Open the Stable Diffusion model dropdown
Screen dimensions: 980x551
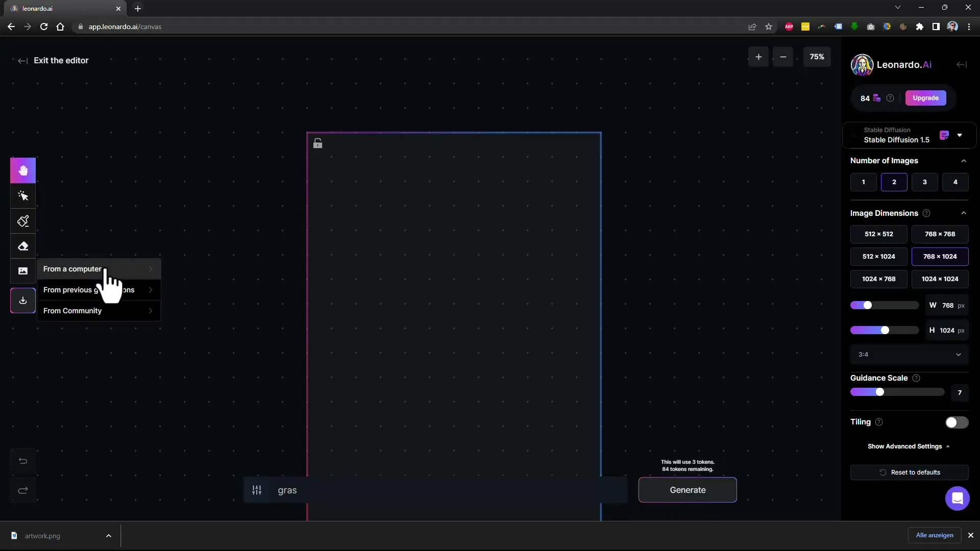(963, 135)
